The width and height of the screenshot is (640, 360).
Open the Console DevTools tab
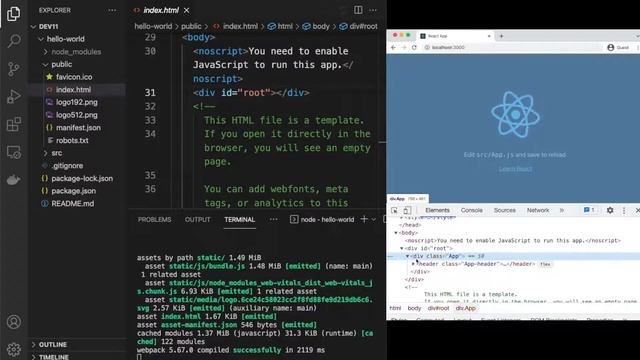pyautogui.click(x=471, y=210)
